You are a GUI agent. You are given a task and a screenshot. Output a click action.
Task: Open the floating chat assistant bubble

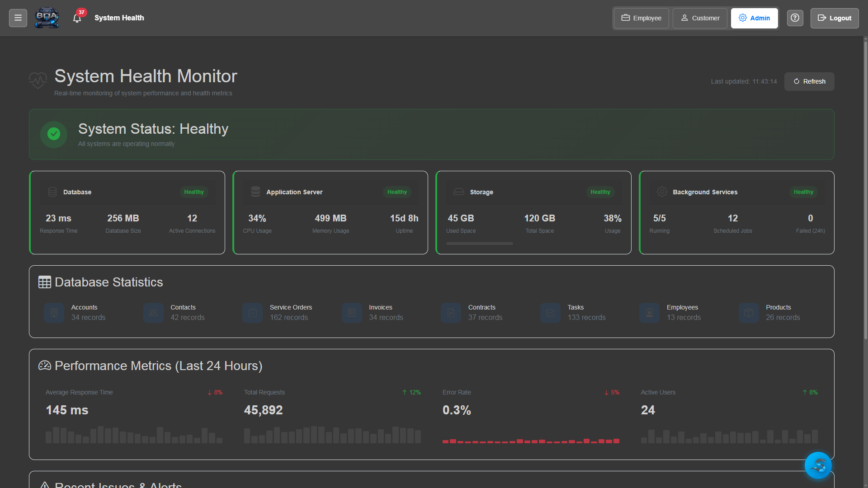(x=818, y=465)
